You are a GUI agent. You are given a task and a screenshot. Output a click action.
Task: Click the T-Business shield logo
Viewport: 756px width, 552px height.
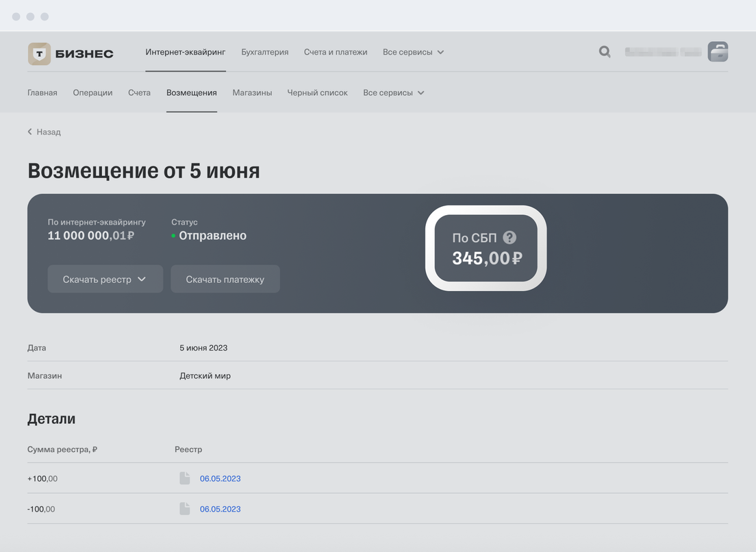tap(39, 53)
